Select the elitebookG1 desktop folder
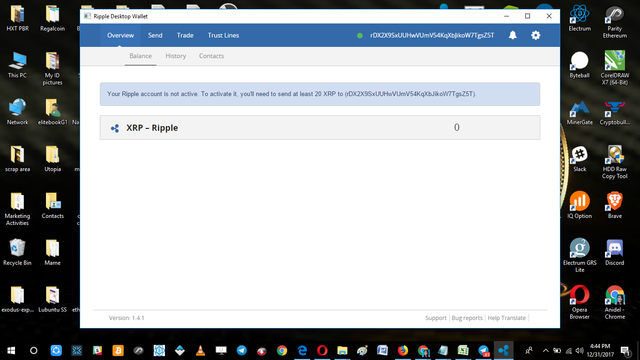Image resolution: width=640 pixels, height=360 pixels. (x=52, y=112)
